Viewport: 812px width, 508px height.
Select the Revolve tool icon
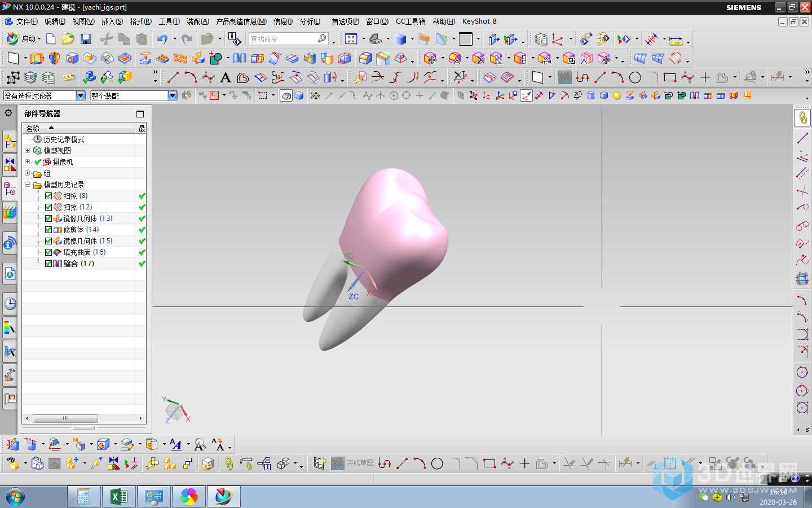[x=55, y=58]
